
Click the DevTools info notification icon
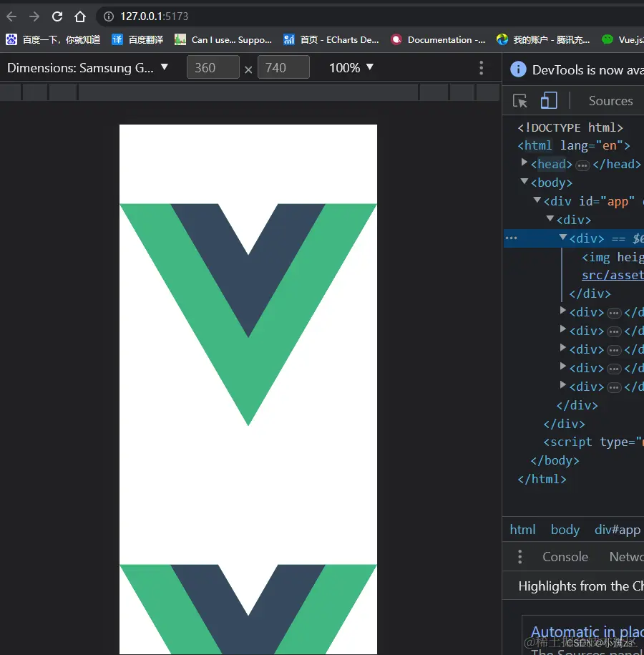tap(518, 69)
